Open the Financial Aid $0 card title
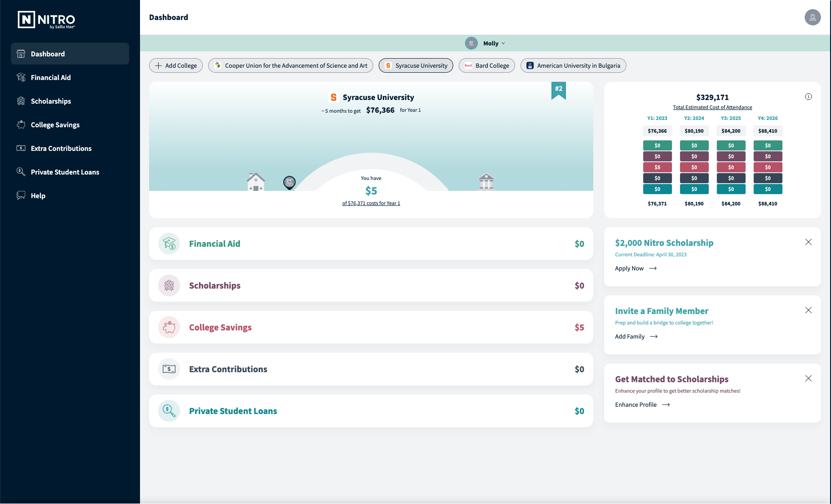Screen dimensions: 831x504 [x=215, y=244]
